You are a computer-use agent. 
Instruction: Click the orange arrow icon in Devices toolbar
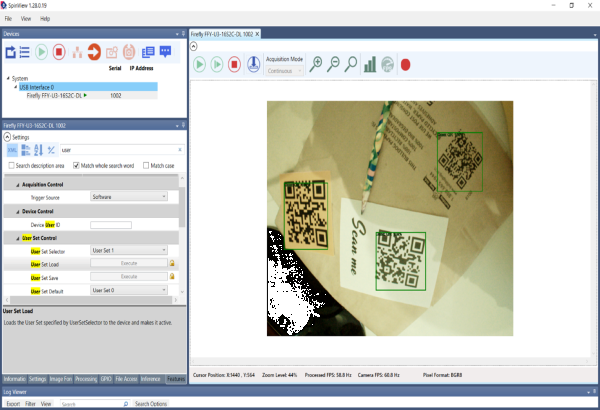click(x=94, y=52)
